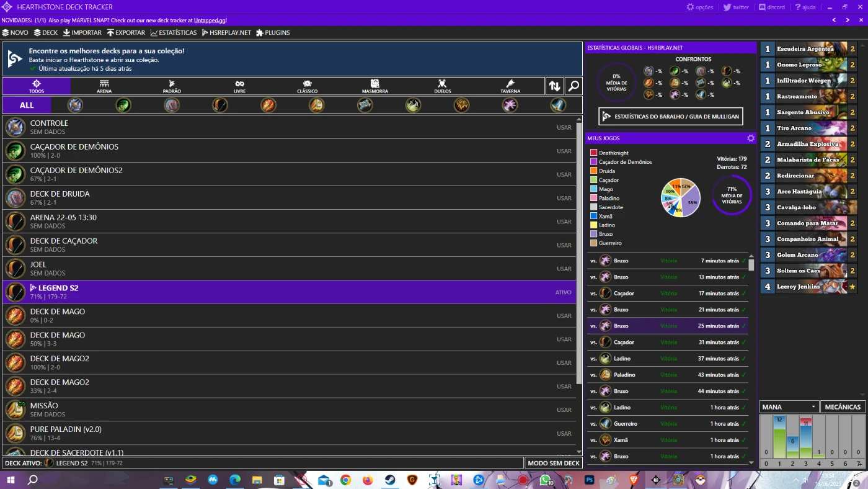Launch Google Chrome from taskbar
This screenshot has width=868, height=489.
tap(345, 480)
